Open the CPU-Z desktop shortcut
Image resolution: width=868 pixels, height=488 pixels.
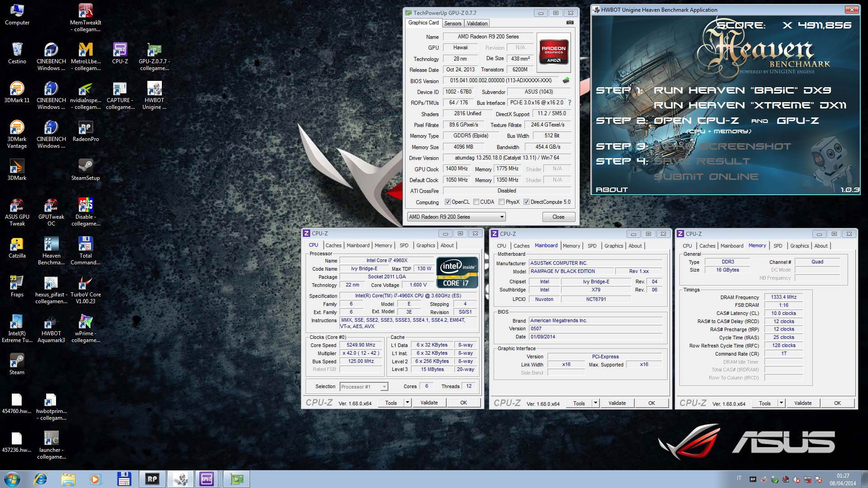[120, 53]
